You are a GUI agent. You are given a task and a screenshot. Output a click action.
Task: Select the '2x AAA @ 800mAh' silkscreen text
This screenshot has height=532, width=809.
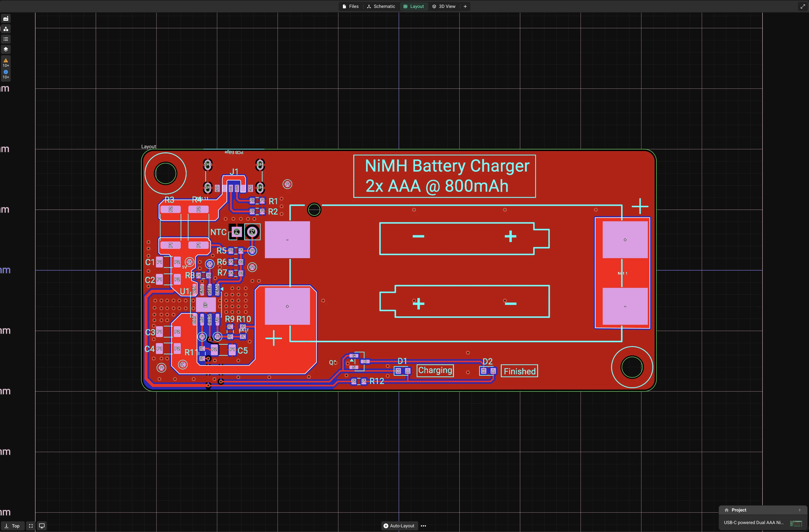click(437, 186)
